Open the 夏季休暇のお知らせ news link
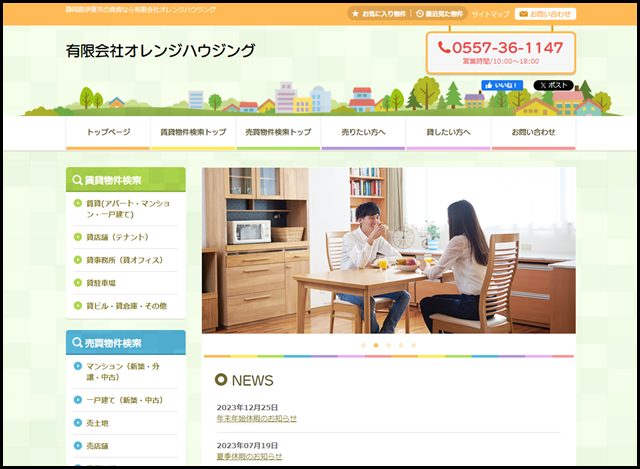 click(249, 456)
